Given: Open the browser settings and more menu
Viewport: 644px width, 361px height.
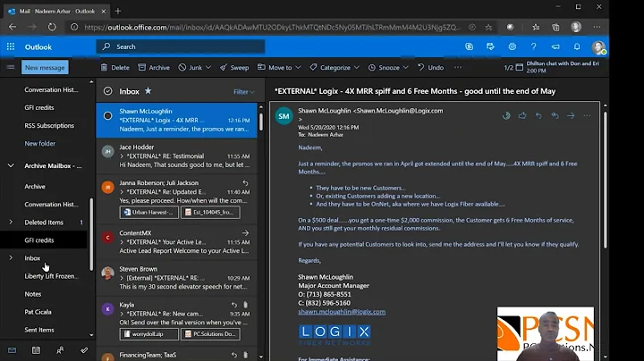Looking at the screenshot, I should coord(597,27).
